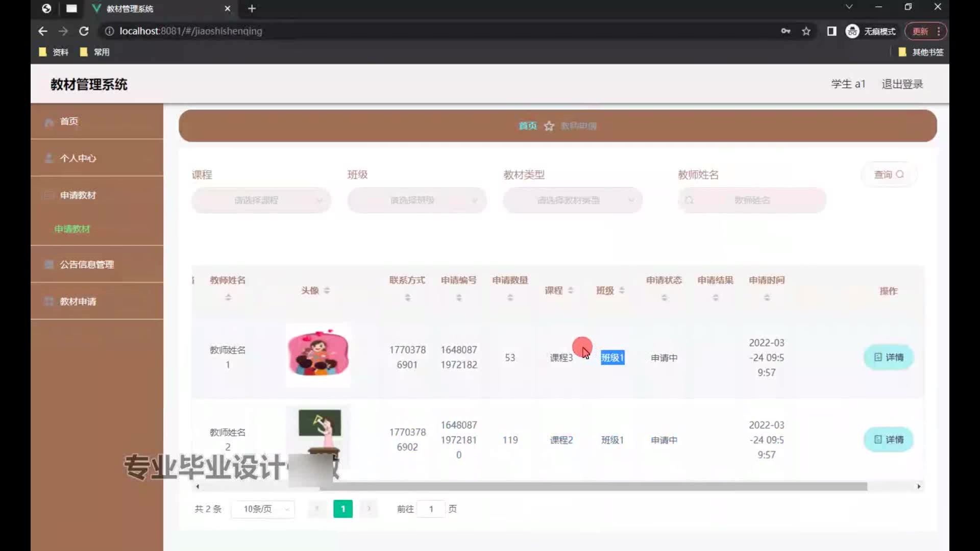Open the 其他书签 bookmarks folder

point(921,52)
